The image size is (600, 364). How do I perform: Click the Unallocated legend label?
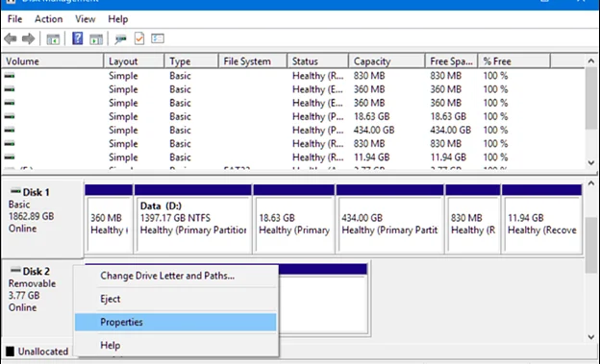43,351
